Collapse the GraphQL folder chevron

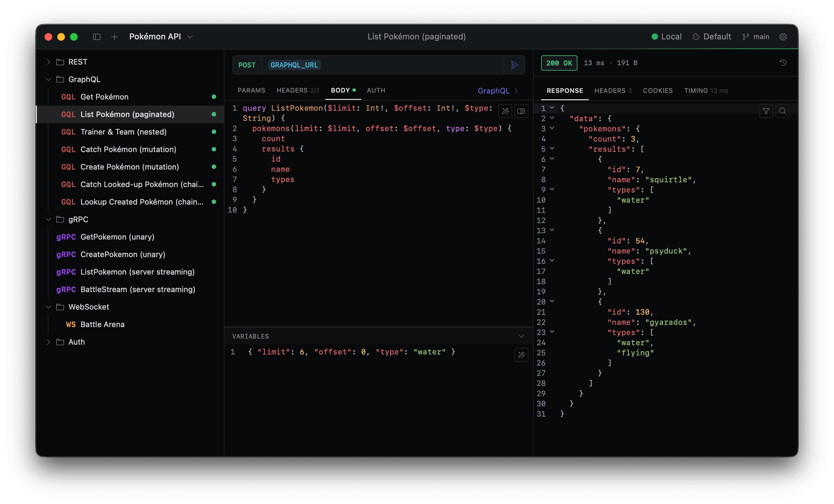48,79
